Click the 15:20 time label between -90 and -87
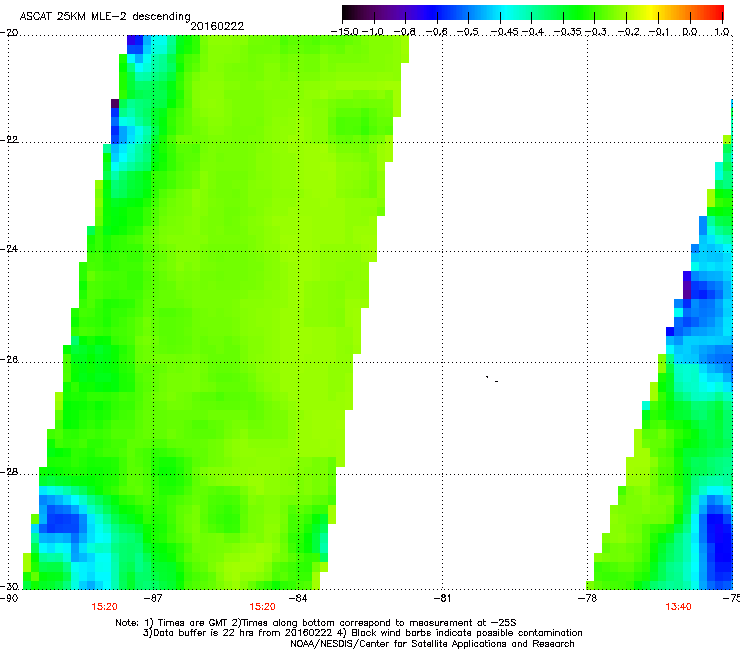The height and width of the screenshot is (650, 740). click(x=104, y=607)
